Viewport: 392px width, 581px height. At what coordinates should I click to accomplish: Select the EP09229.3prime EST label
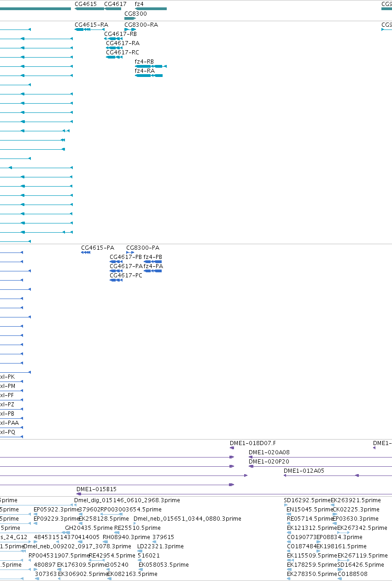tap(56, 519)
